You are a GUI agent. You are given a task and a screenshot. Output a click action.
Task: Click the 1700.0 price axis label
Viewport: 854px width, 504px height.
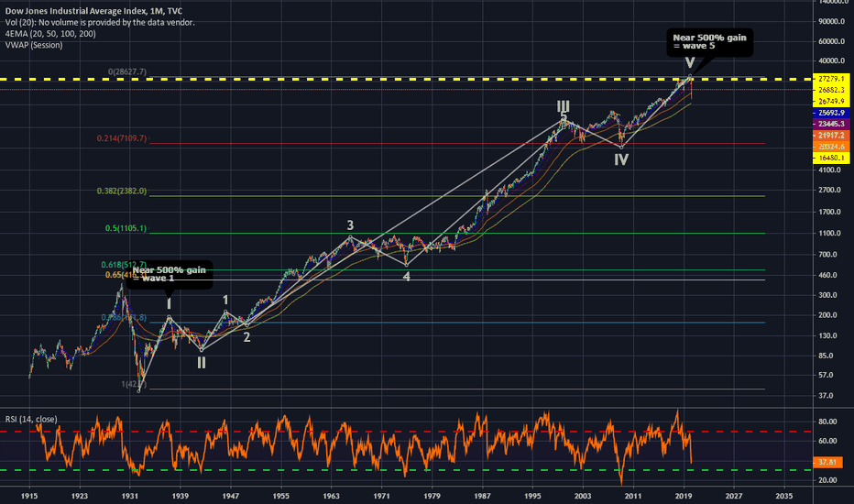click(829, 212)
